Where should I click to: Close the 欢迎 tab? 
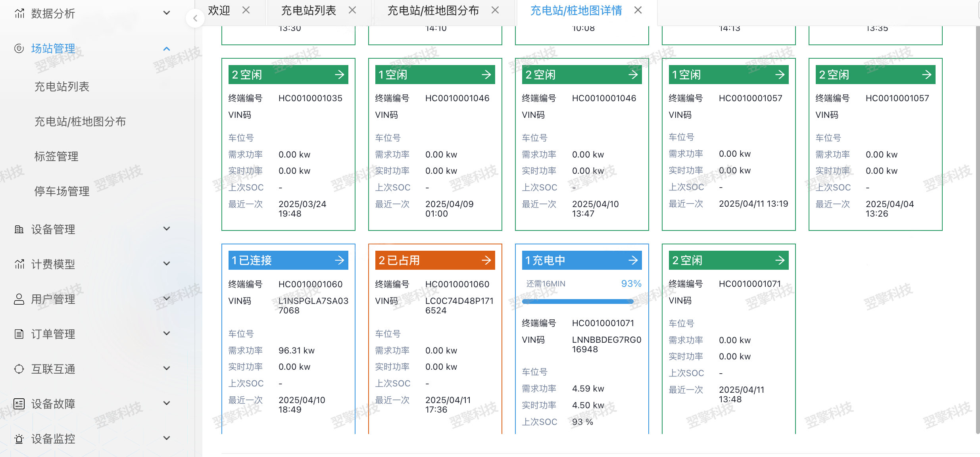click(x=247, y=10)
